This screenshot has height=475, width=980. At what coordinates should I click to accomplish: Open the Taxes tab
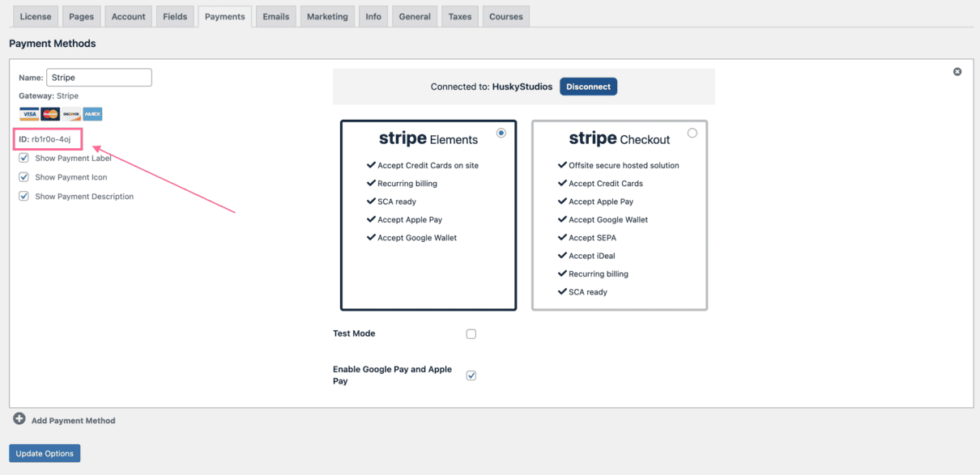[x=460, y=16]
